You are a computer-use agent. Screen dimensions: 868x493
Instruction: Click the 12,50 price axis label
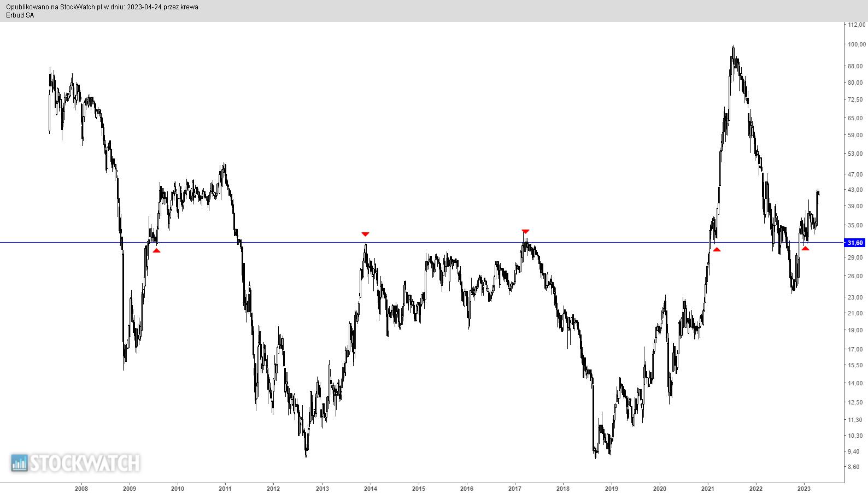(x=855, y=402)
